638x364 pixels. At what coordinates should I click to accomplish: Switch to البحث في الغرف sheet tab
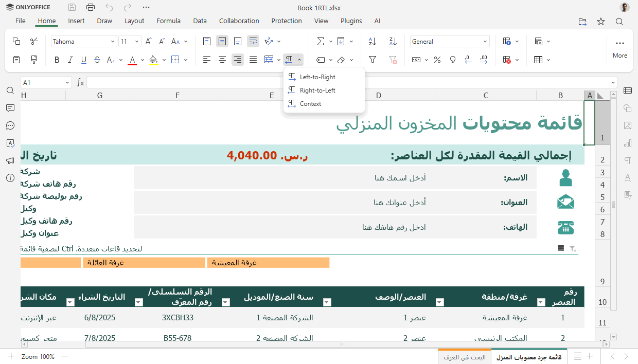tap(465, 357)
